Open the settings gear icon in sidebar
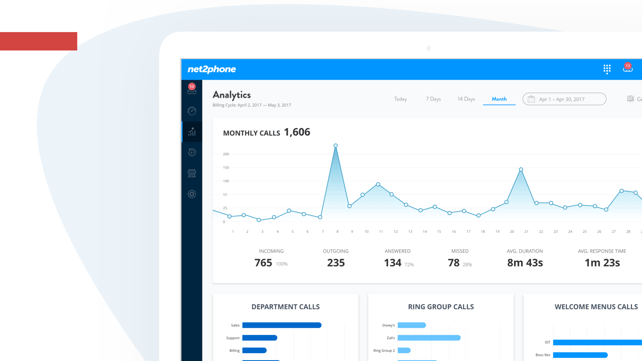This screenshot has height=361, width=642. pyautogui.click(x=192, y=194)
